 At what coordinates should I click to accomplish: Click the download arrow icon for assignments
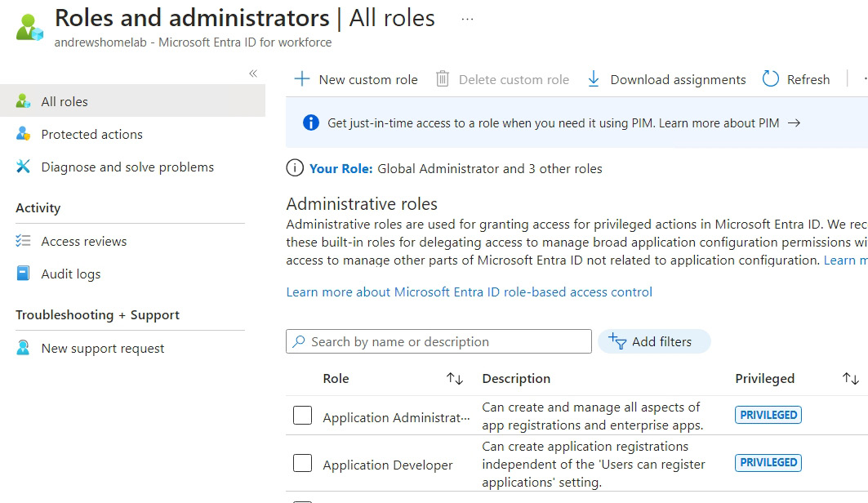(x=594, y=79)
